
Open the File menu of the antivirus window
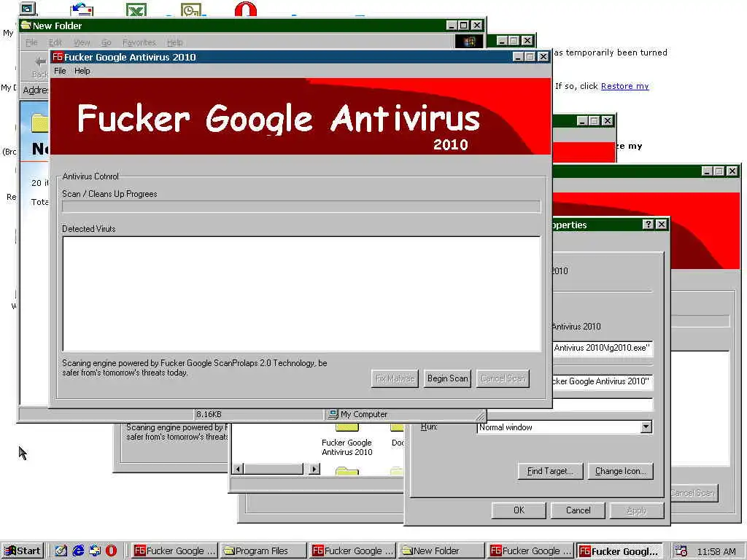point(60,71)
